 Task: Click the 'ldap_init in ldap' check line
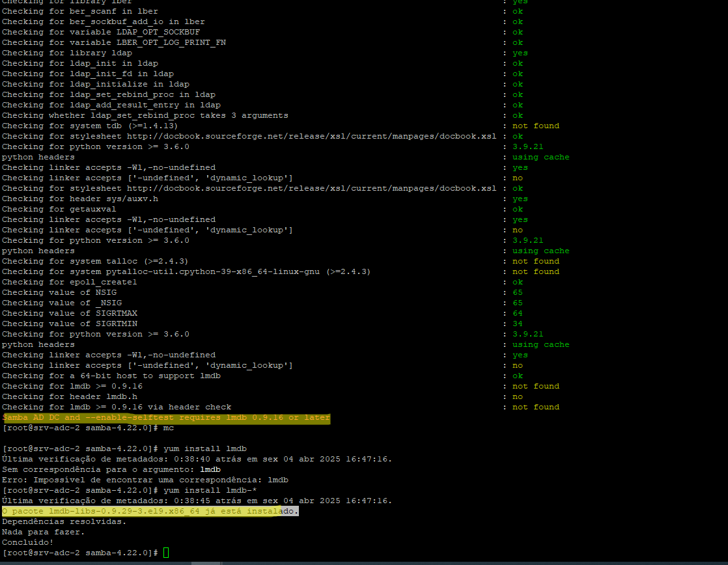pyautogui.click(x=80, y=63)
